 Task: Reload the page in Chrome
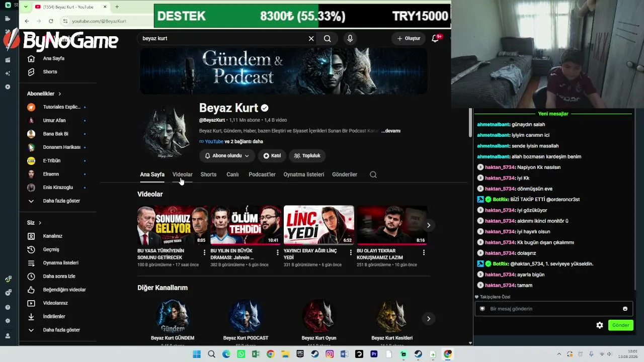[x=51, y=21]
